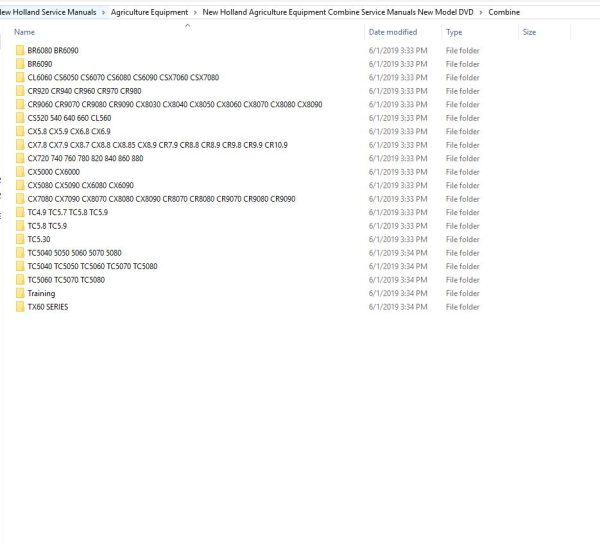Click the TX60 SERIES folder icon

[x=20, y=307]
